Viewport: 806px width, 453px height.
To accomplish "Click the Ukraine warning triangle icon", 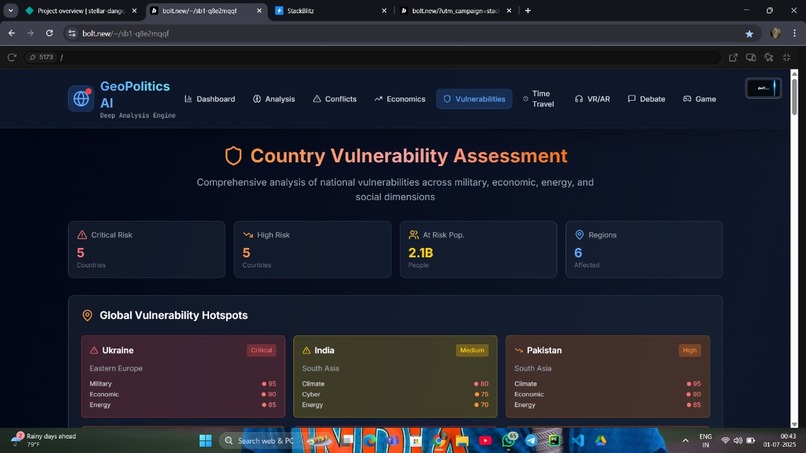I will [94, 350].
